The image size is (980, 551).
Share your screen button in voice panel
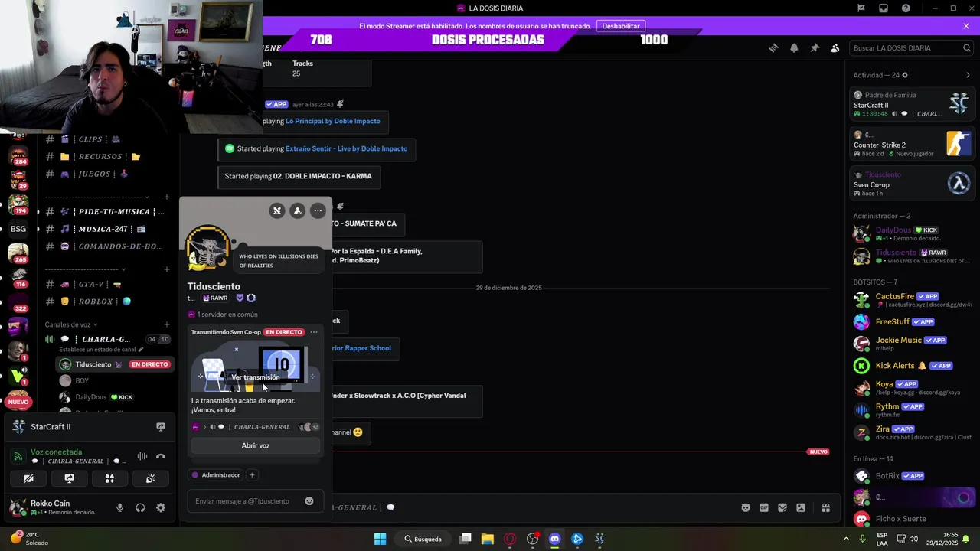[69, 478]
